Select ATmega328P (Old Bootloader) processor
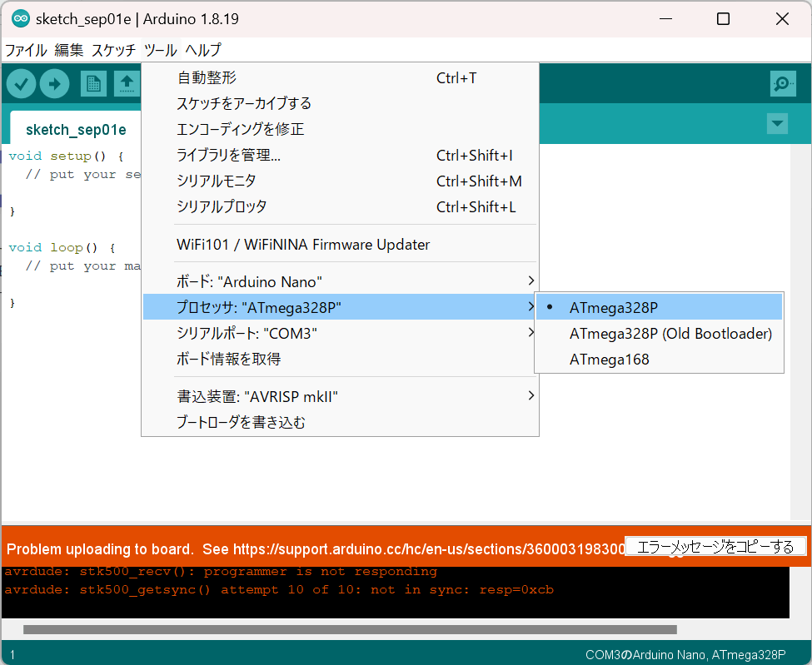The image size is (812, 665). [x=660, y=333]
